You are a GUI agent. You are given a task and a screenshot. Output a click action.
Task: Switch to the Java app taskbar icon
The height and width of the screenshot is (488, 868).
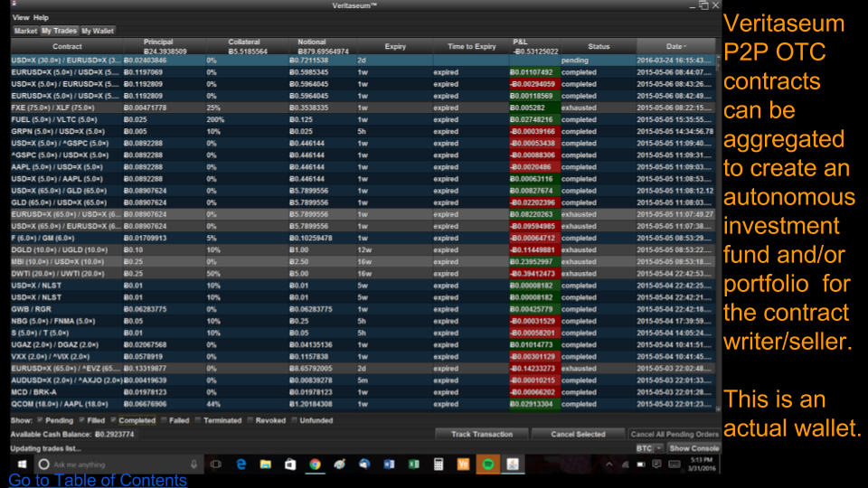[513, 465]
